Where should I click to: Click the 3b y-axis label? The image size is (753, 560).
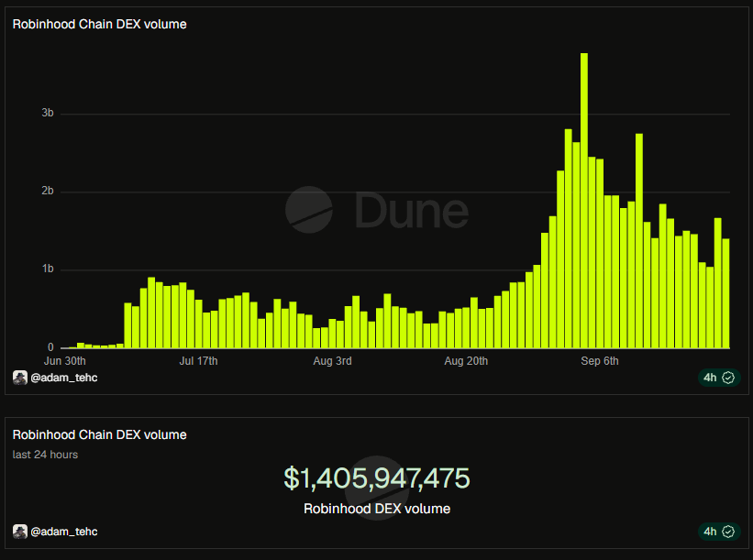tap(48, 113)
